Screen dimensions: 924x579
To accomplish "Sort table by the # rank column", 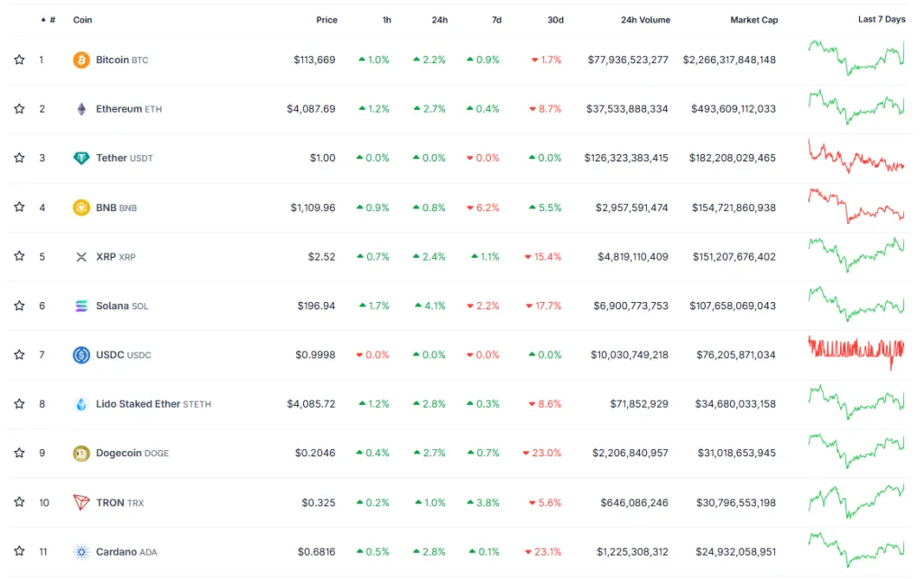I will [50, 20].
